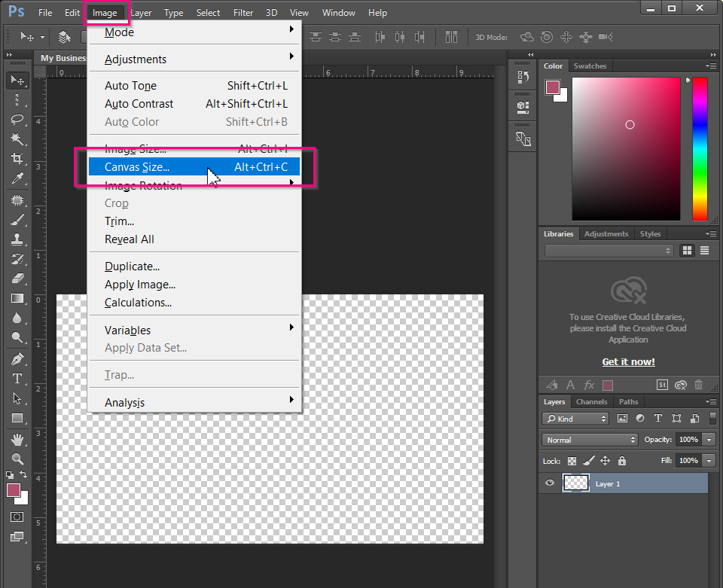Click the rainbow hue slider strip
This screenshot has width=723, height=588.
[x=700, y=149]
